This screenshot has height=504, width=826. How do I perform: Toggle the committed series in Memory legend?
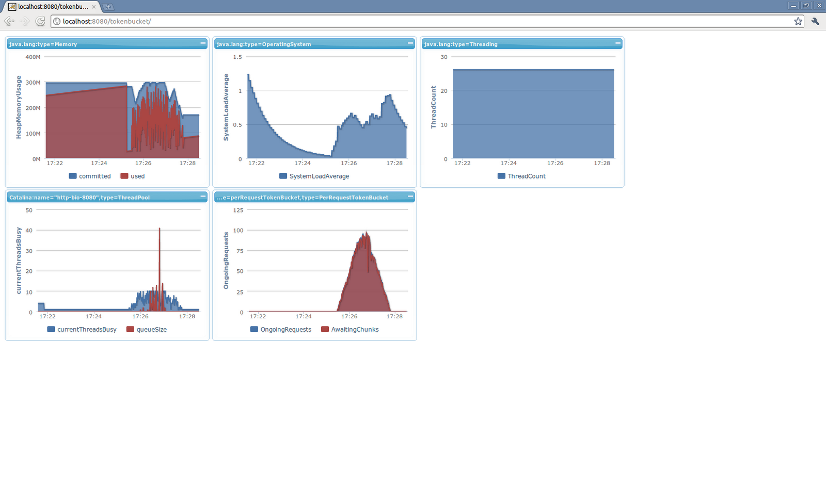(x=90, y=176)
